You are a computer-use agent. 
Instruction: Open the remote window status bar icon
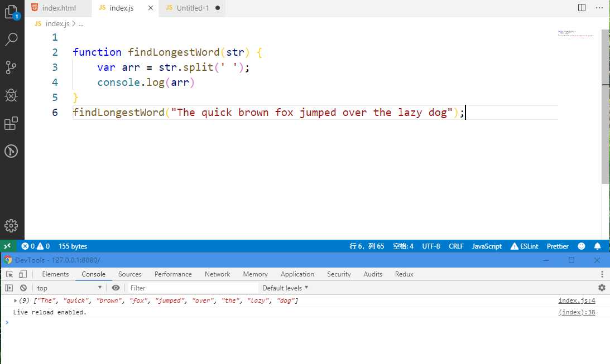[x=7, y=246]
